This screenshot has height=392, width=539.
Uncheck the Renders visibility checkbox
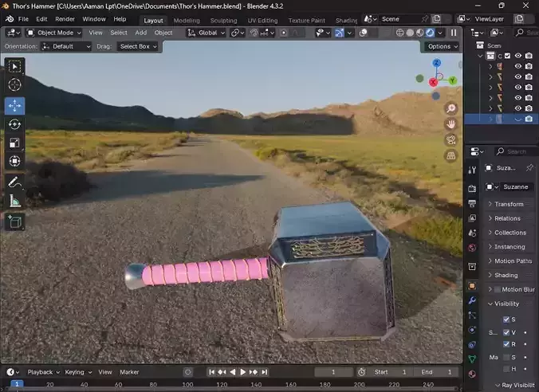[x=506, y=344]
